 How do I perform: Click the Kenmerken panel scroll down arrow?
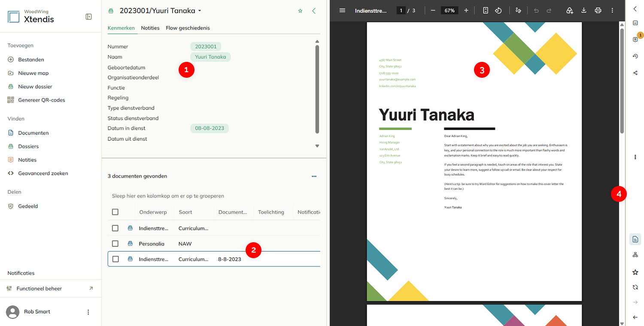(317, 146)
